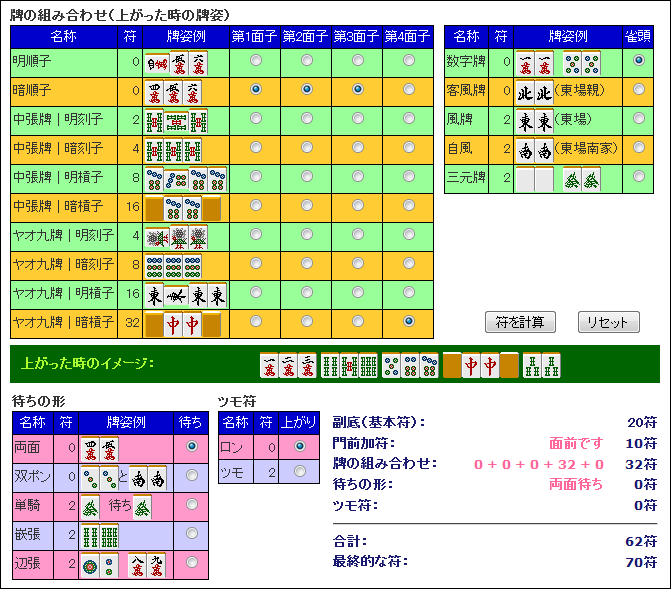This screenshot has width=671, height=589.
Task: Select 単騎 wait radio button
Action: [192, 504]
